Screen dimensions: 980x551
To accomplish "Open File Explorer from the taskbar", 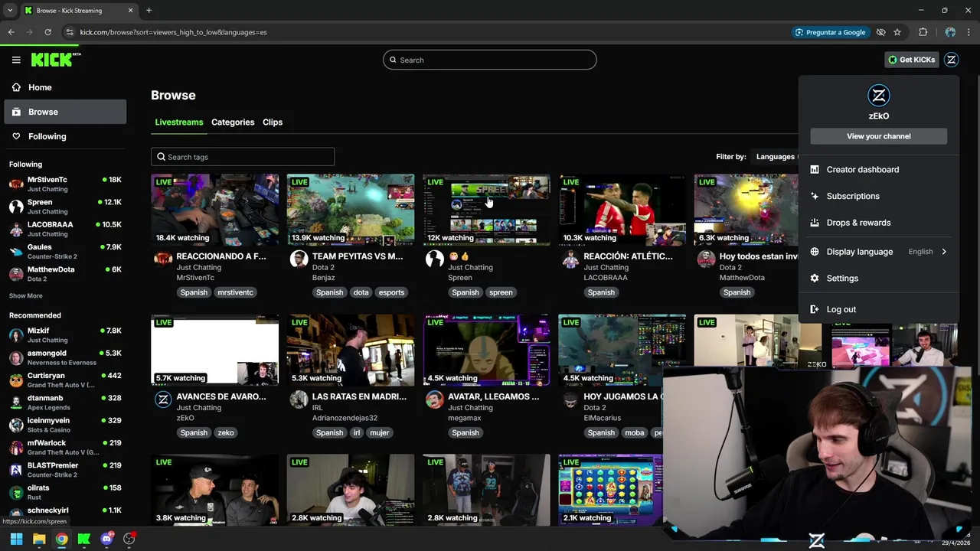I will 39,540.
